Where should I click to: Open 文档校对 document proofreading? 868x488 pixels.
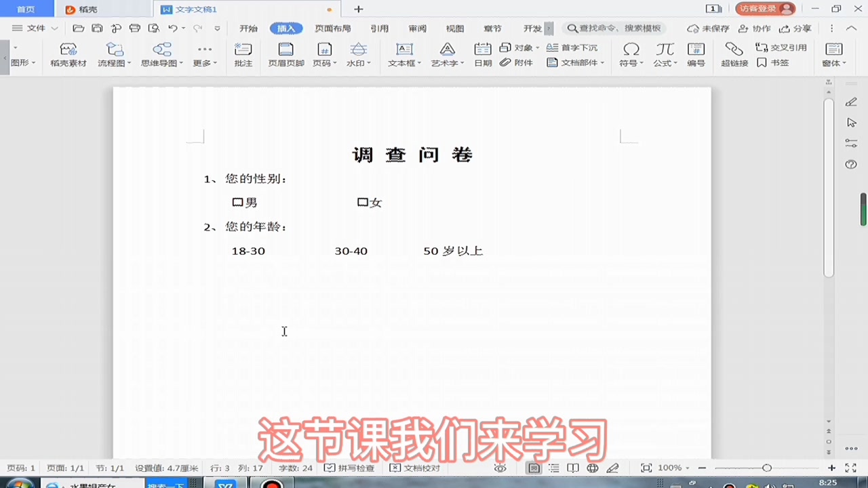point(414,468)
